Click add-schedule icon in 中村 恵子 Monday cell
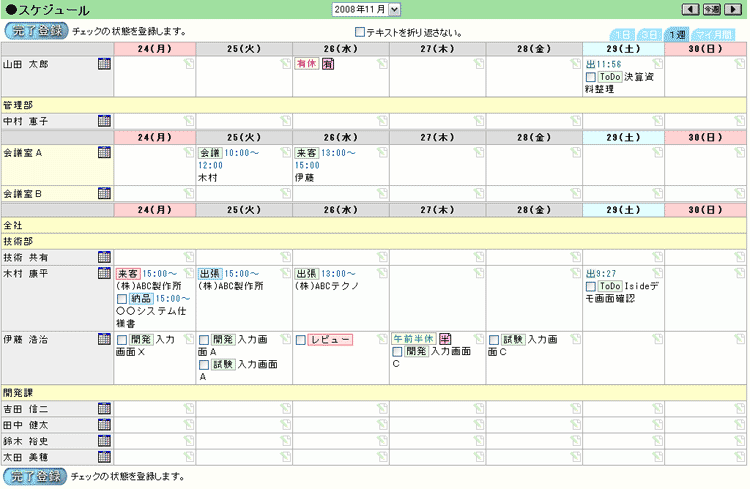Viewport: 750px width, 489px height. pyautogui.click(x=188, y=121)
